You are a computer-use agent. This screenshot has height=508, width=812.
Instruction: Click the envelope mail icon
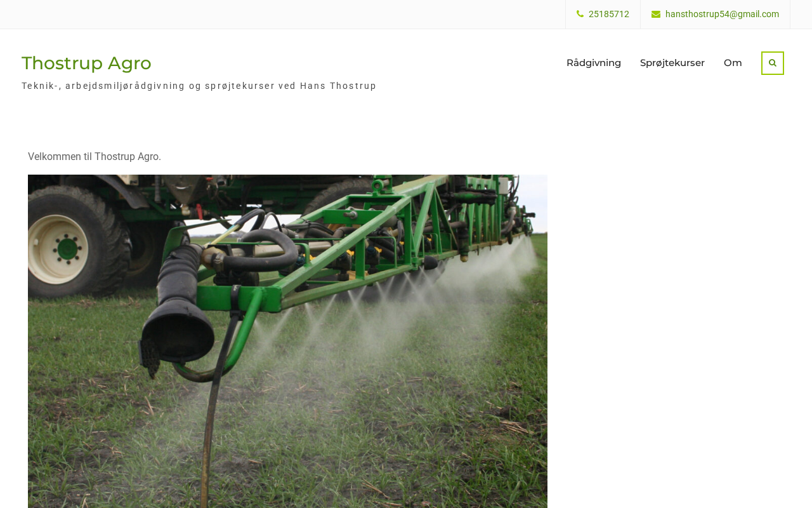[656, 14]
